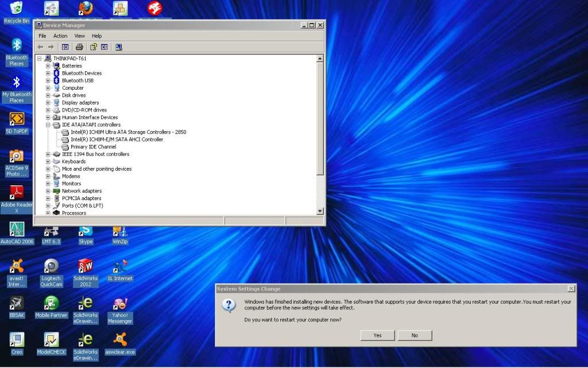The image size is (588, 368).
Task: Launch Skype from the desktop
Action: coord(85,233)
